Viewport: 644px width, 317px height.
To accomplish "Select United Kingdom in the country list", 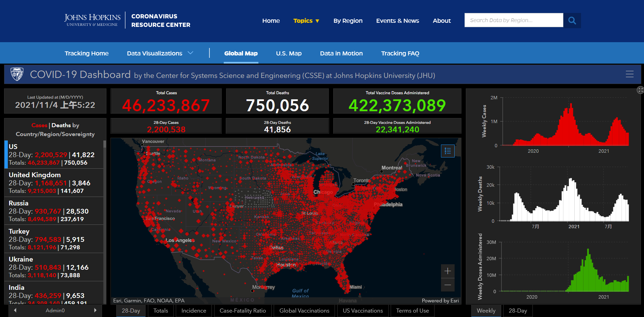I will click(x=54, y=183).
